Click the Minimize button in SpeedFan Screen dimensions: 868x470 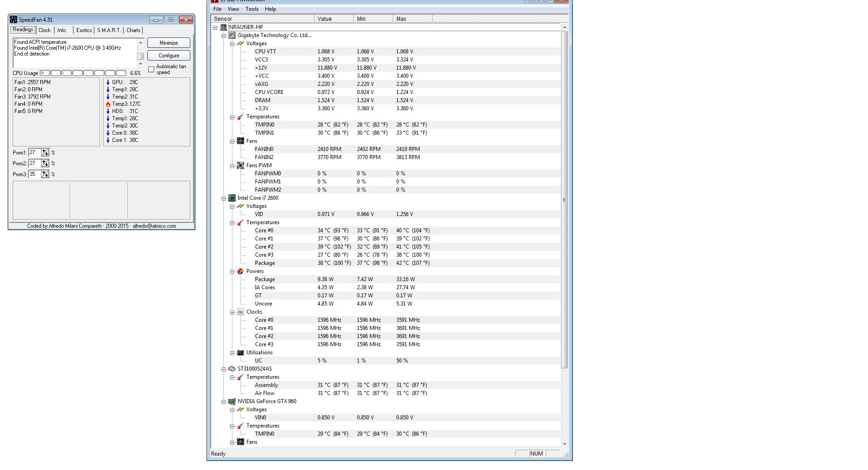click(x=169, y=43)
